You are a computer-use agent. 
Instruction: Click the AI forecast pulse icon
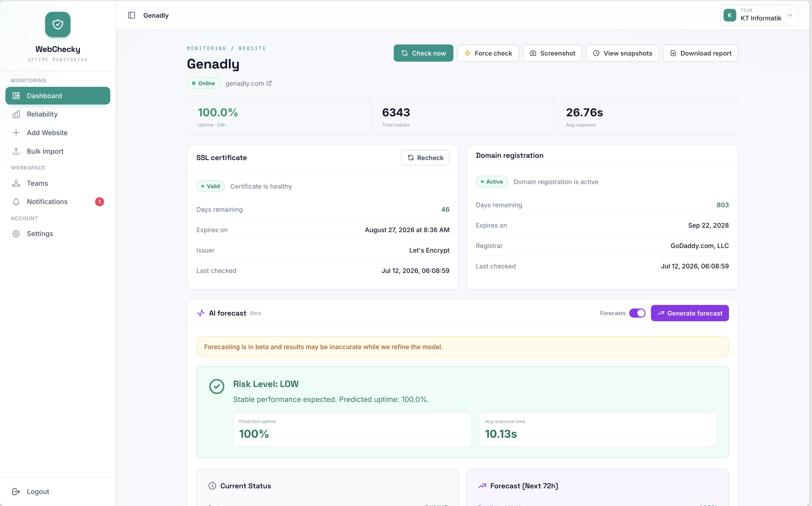[201, 313]
